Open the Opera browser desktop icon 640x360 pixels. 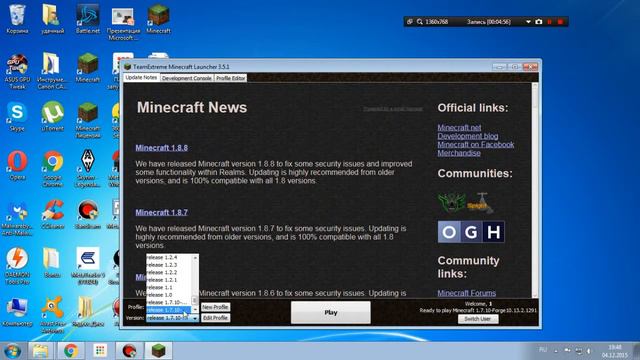click(17, 165)
